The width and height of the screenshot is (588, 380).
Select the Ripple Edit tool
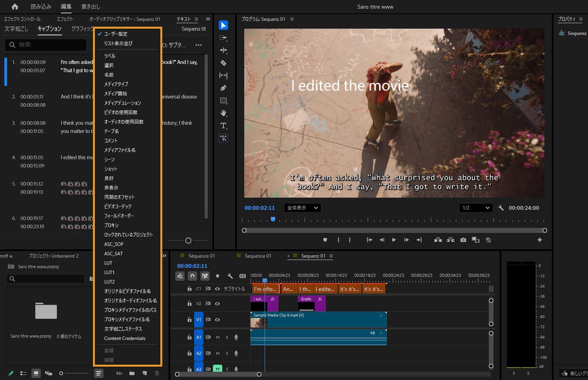pyautogui.click(x=223, y=50)
